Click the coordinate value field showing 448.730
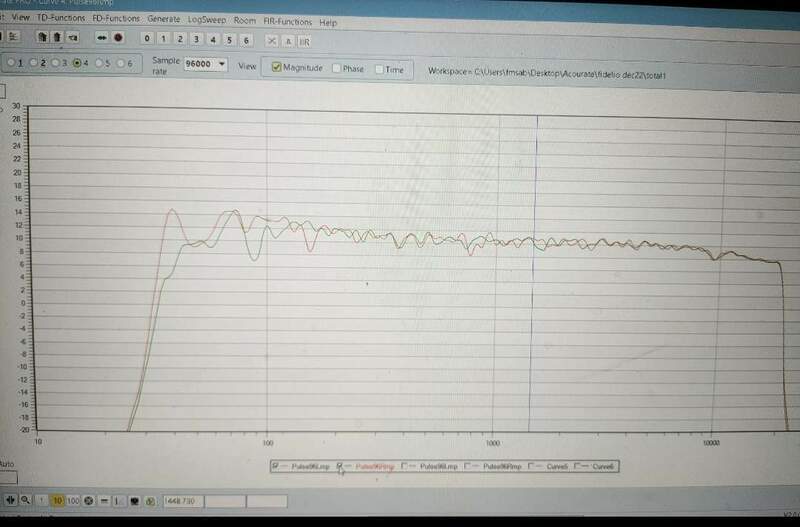Viewport: 800px width, 527px height. (182, 500)
